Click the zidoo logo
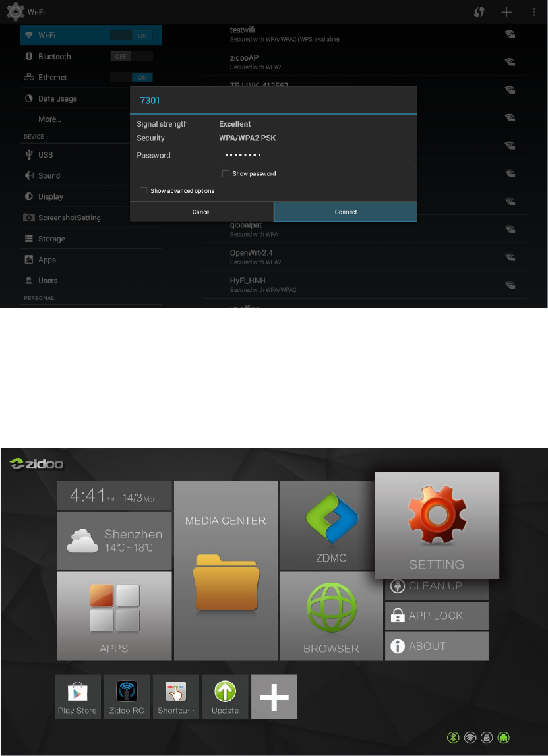 (37, 463)
